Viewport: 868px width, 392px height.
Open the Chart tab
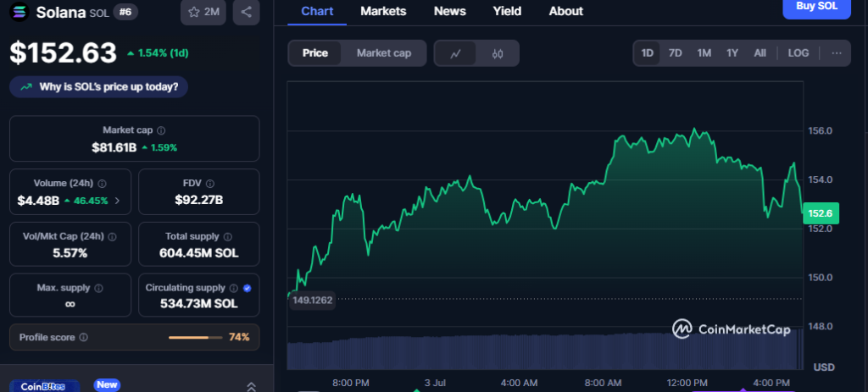(x=318, y=11)
